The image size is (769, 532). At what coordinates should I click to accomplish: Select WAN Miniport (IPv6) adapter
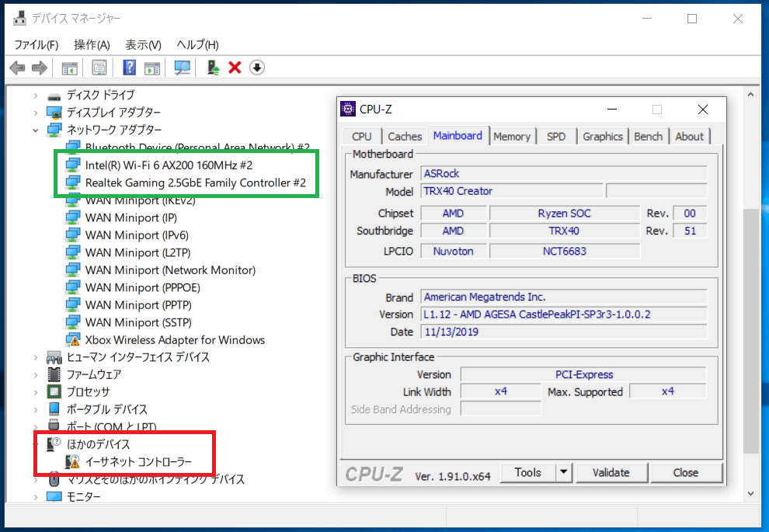pyautogui.click(x=137, y=235)
